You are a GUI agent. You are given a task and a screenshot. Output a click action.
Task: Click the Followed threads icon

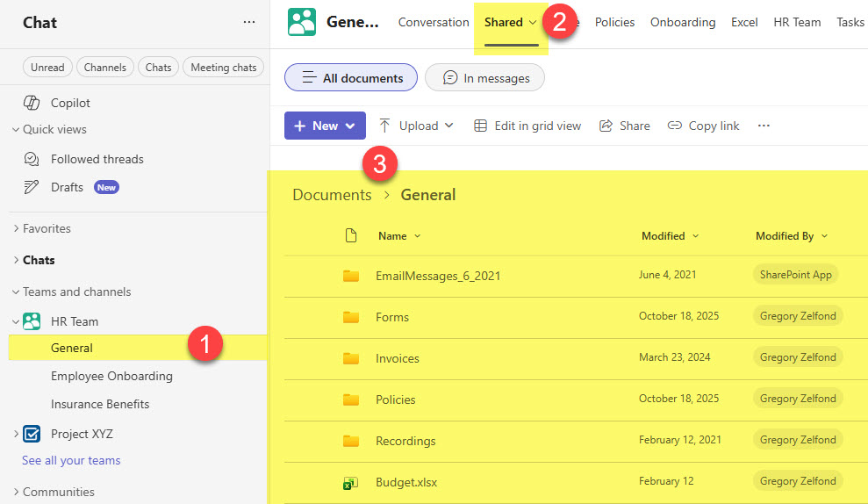(32, 159)
